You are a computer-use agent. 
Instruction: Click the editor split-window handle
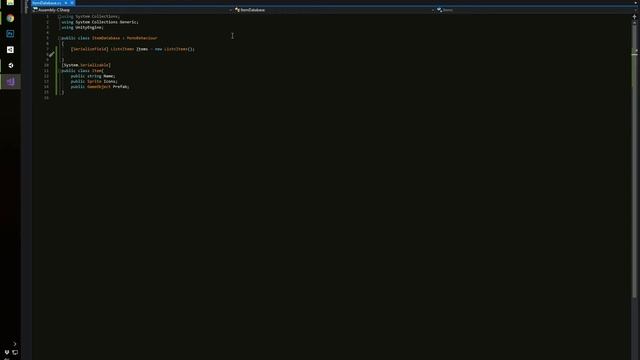634,17
